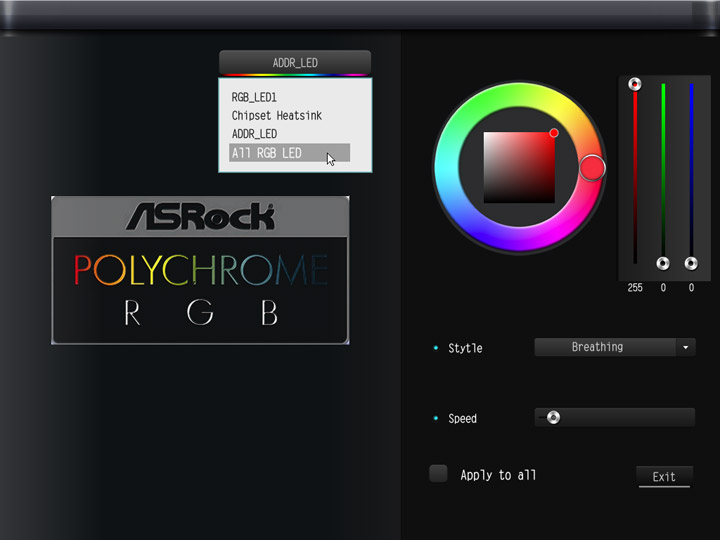Click the hue ring selector handle
Viewport: 720px width, 540px height.
point(592,168)
